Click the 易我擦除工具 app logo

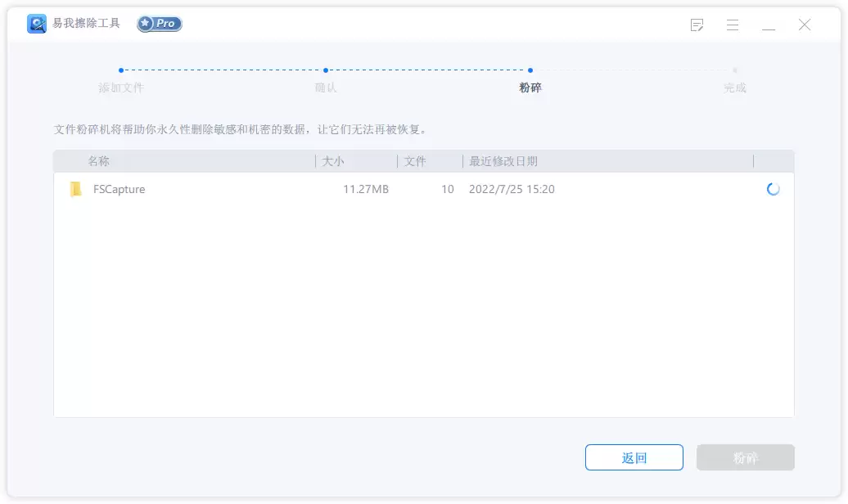pyautogui.click(x=36, y=24)
